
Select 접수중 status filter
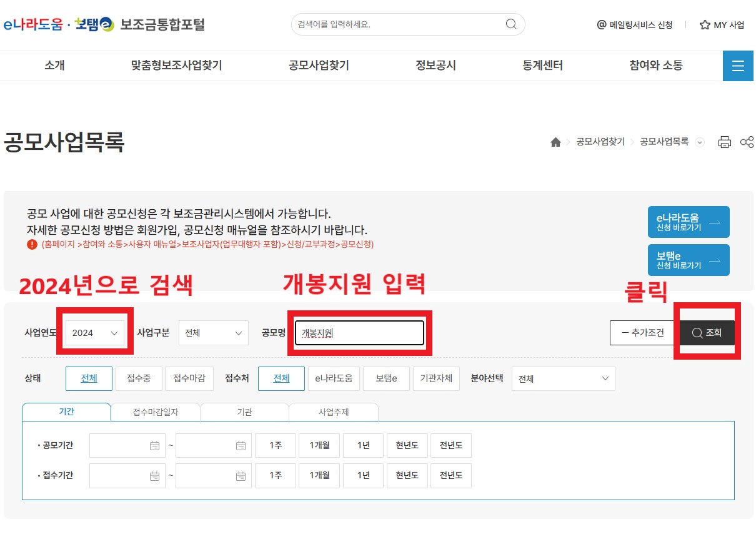click(139, 378)
